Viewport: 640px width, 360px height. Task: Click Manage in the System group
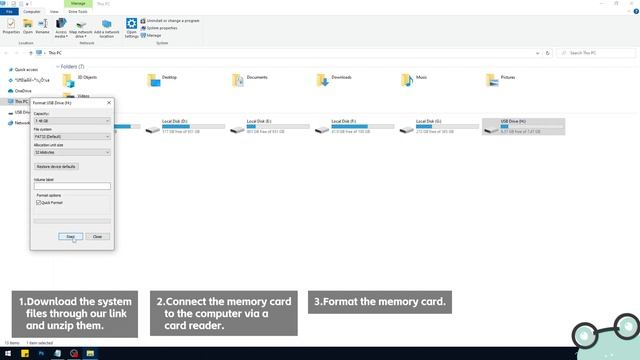(151, 36)
